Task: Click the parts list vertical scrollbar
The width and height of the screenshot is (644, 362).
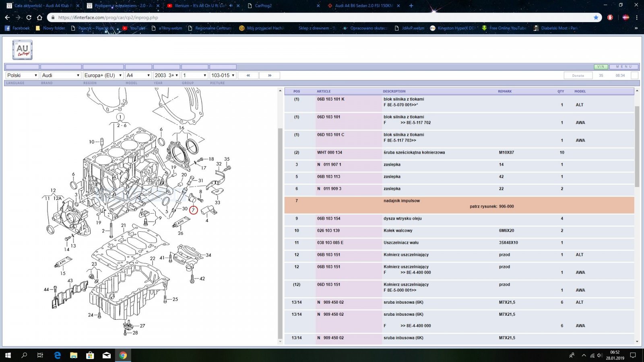Action: (x=637, y=146)
